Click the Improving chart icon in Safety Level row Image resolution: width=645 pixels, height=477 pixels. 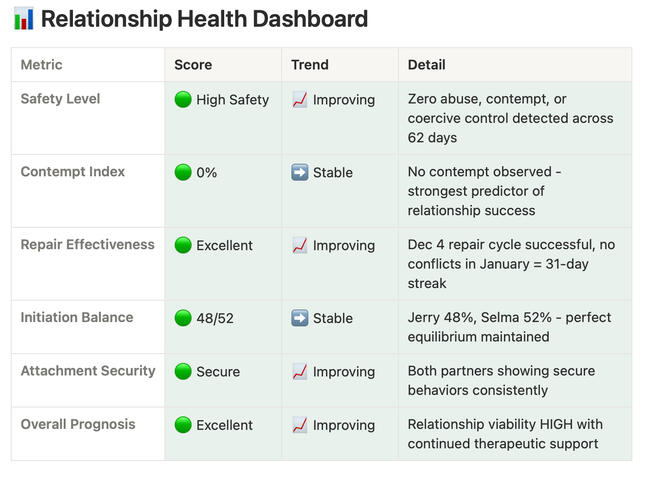pyautogui.click(x=300, y=99)
